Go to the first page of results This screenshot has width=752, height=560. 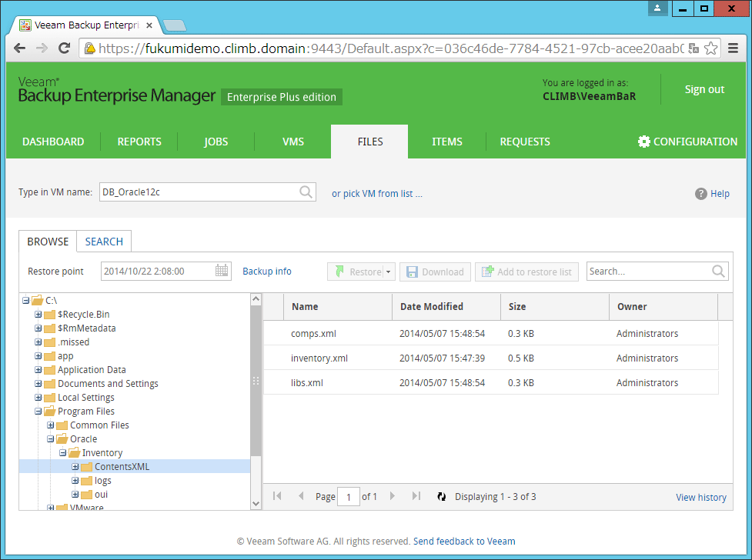277,496
